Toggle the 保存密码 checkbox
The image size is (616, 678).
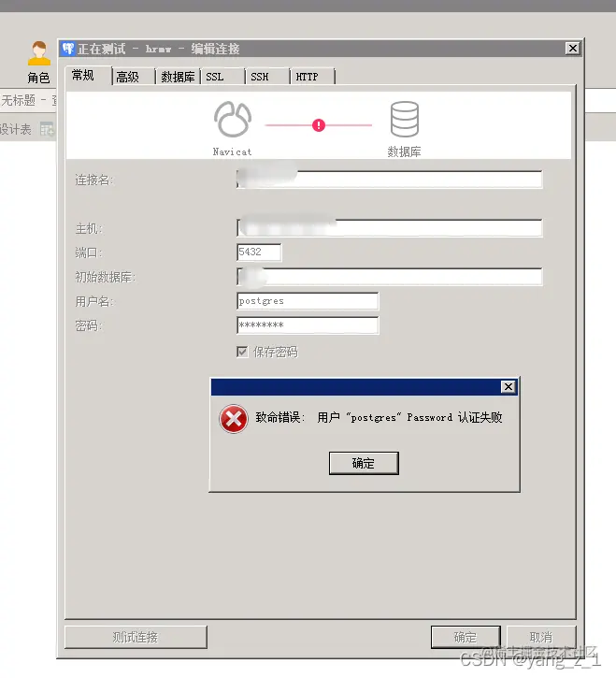242,352
